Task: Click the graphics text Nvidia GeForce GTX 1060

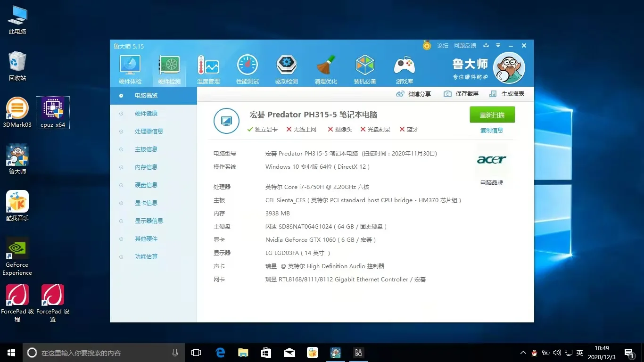Action: [x=321, y=240]
